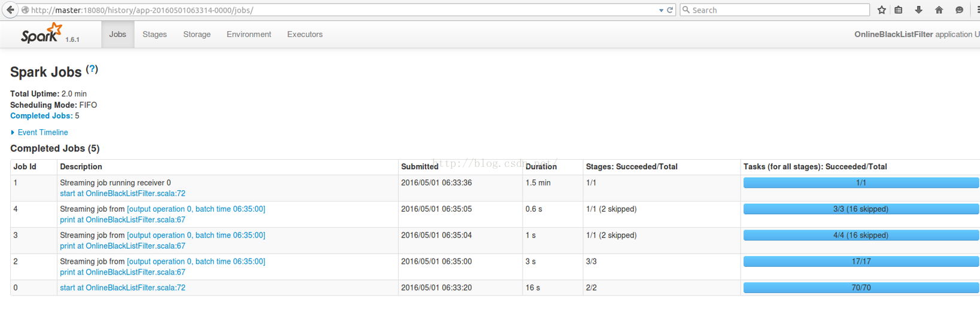Click the address bar URL

coord(142,10)
